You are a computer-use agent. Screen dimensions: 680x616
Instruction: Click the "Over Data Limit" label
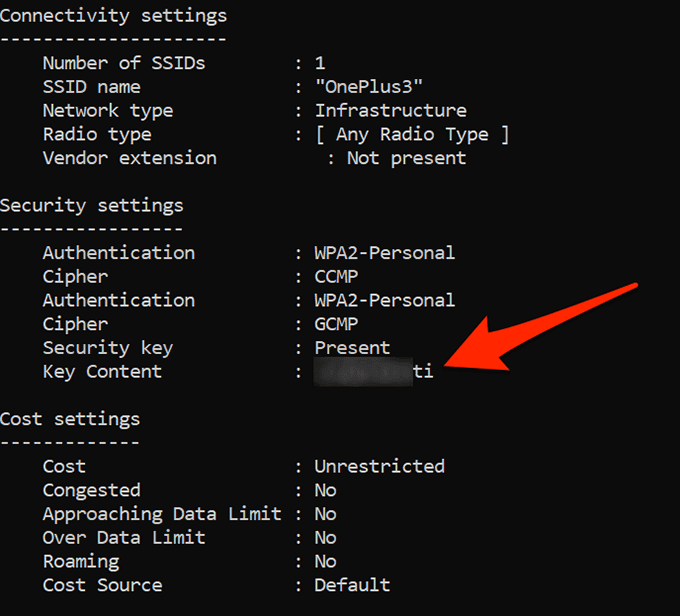pos(124,538)
